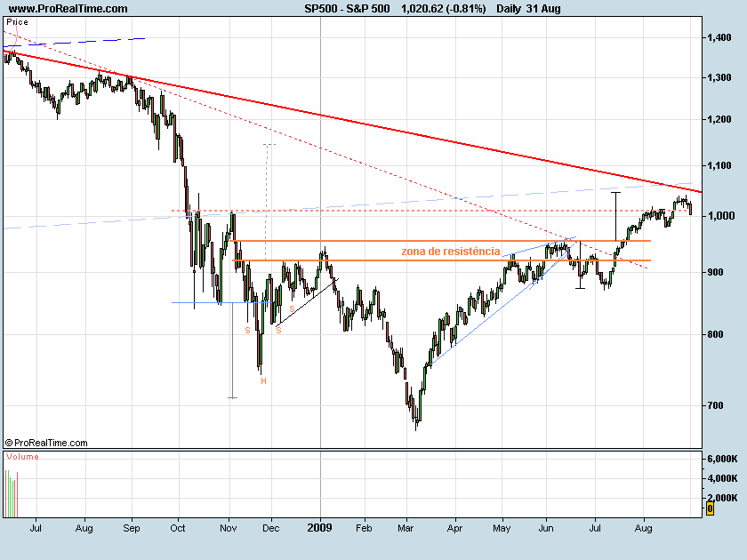The image size is (747, 560).
Task: Click the bold 2009 year label
Action: 319,528
